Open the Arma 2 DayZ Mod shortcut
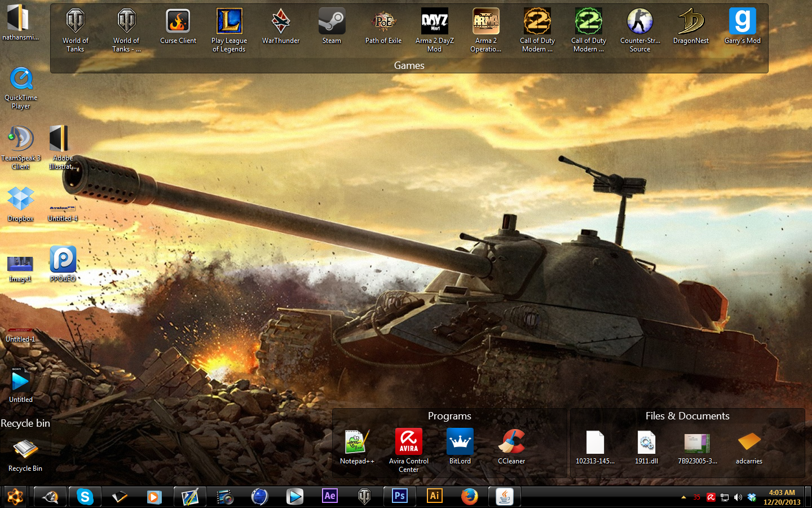Screen dimensions: 812x508 435,30
